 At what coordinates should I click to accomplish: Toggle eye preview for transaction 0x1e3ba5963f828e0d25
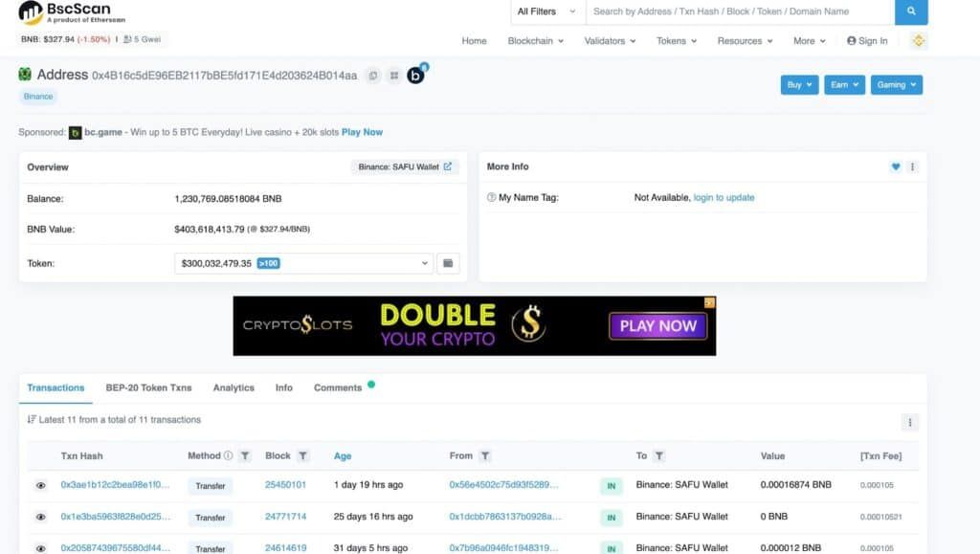click(41, 518)
